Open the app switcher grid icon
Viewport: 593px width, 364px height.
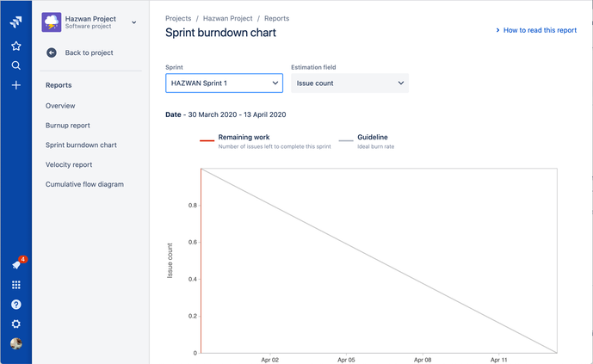click(15, 285)
